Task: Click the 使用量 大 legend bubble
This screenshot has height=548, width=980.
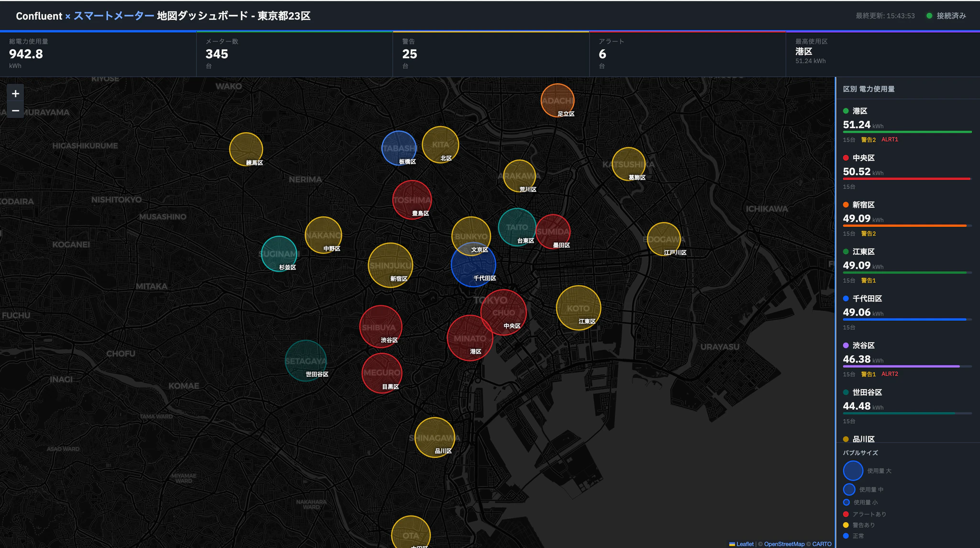Action: [x=853, y=470]
